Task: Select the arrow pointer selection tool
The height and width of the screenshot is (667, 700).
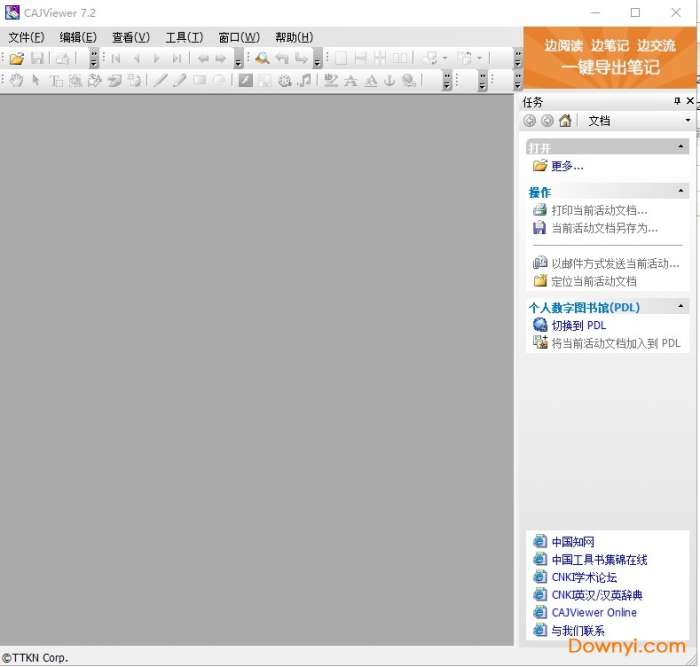Action: click(36, 81)
